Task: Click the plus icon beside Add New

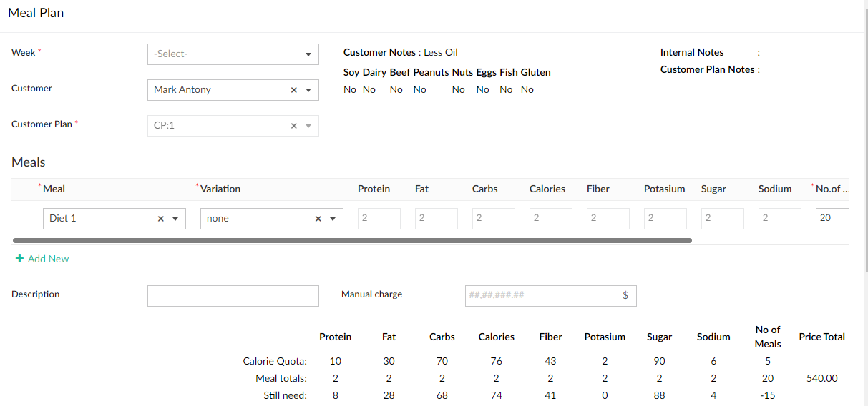Action: click(x=19, y=259)
